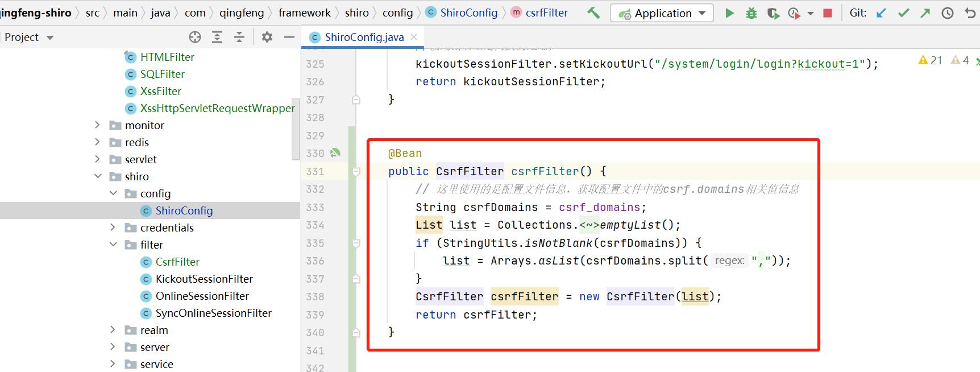Collapse the filter folder
This screenshot has width=980, height=372.
tap(113, 245)
